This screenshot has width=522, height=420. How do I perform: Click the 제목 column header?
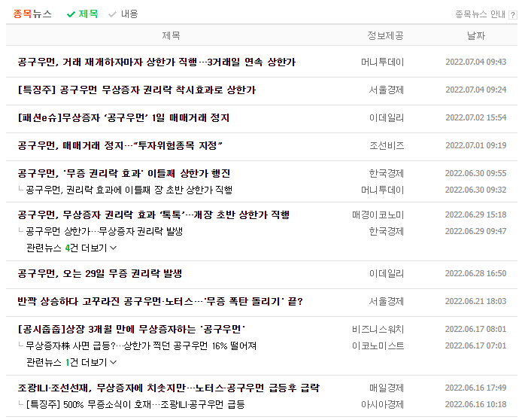171,35
